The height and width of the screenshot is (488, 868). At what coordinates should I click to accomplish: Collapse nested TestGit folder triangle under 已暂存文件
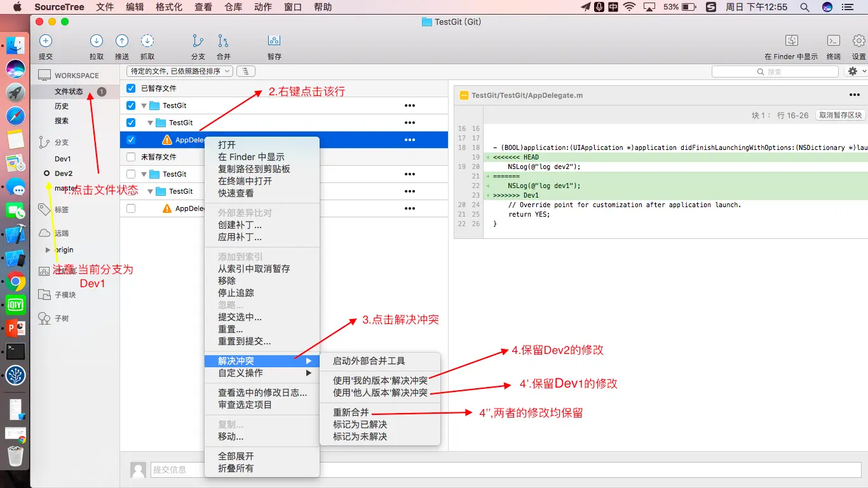click(151, 123)
